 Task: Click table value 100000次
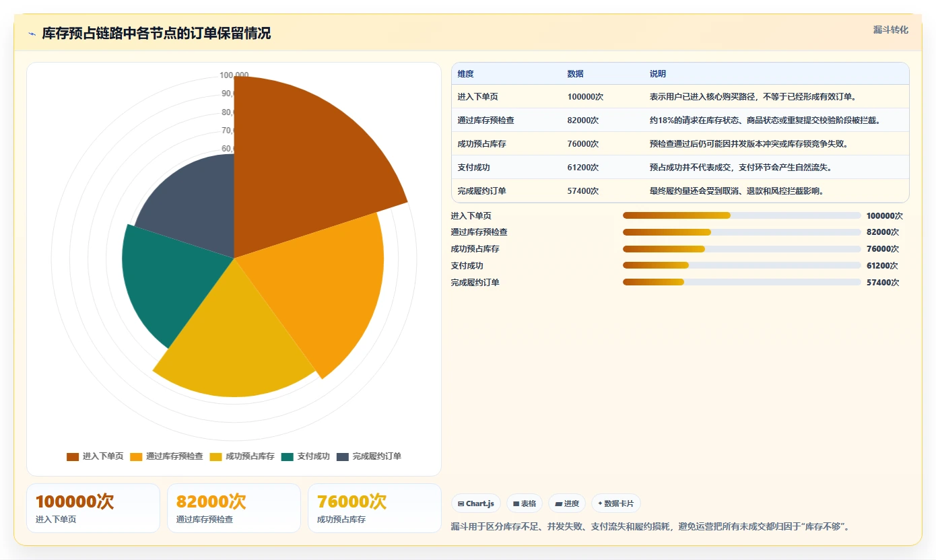[x=586, y=97]
